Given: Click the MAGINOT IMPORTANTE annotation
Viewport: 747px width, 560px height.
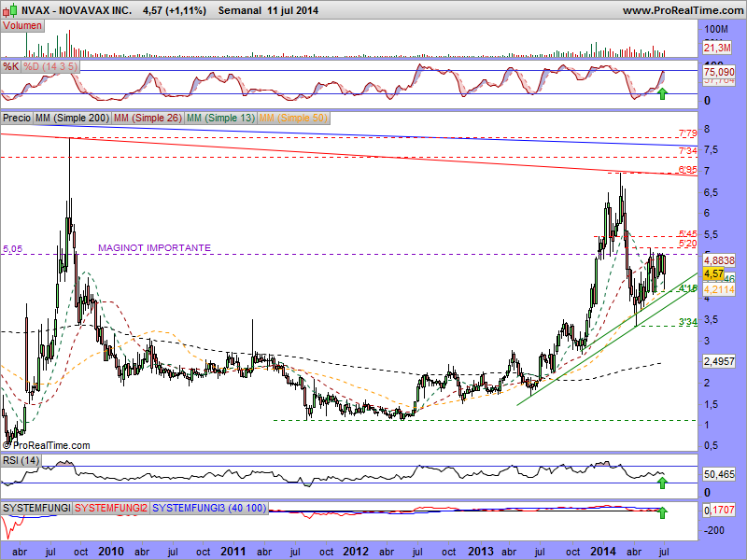Looking at the screenshot, I should coord(154,247).
